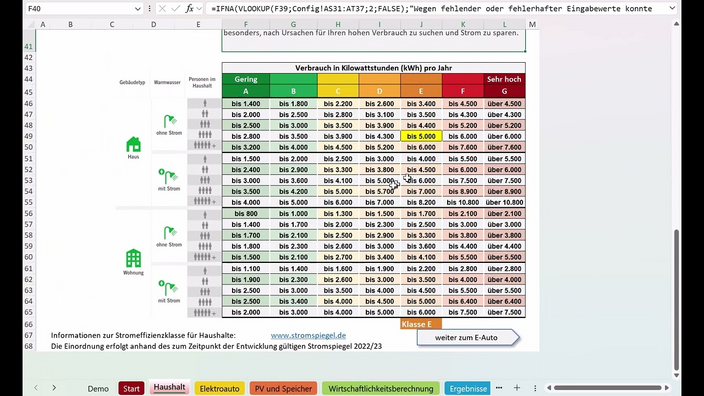Open the www.stromspiegel.de link

click(308, 335)
